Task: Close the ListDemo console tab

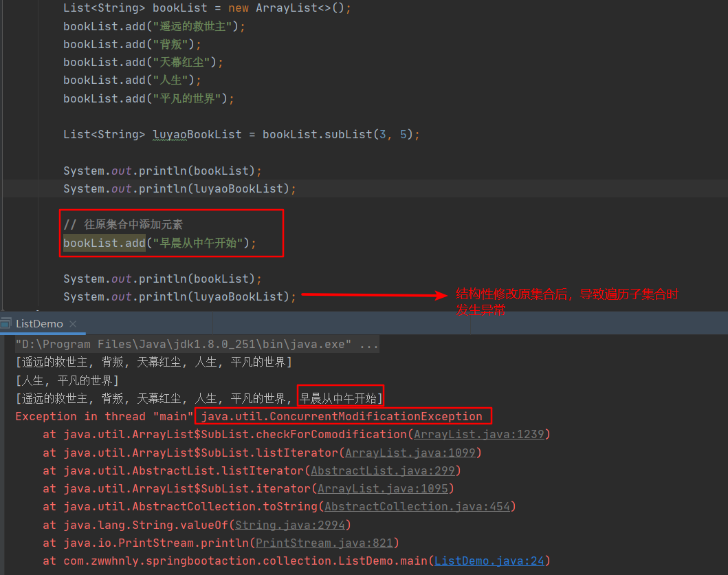Action: [x=73, y=323]
